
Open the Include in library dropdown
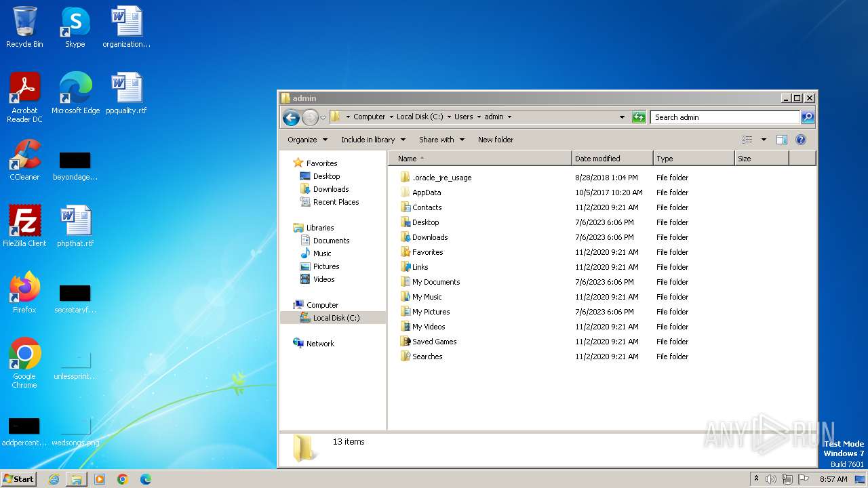tap(373, 140)
